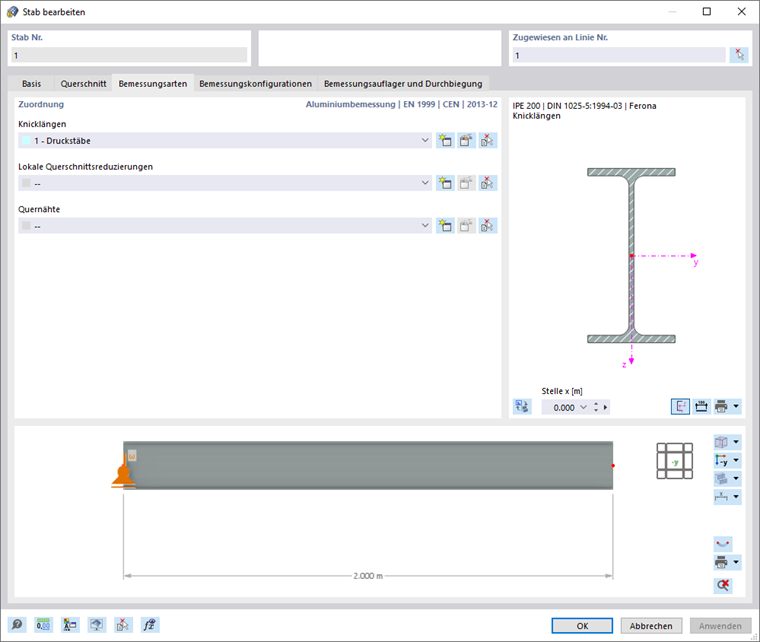This screenshot has height=642, width=760.
Task: Click the -y axis view icon
Action: point(721,460)
